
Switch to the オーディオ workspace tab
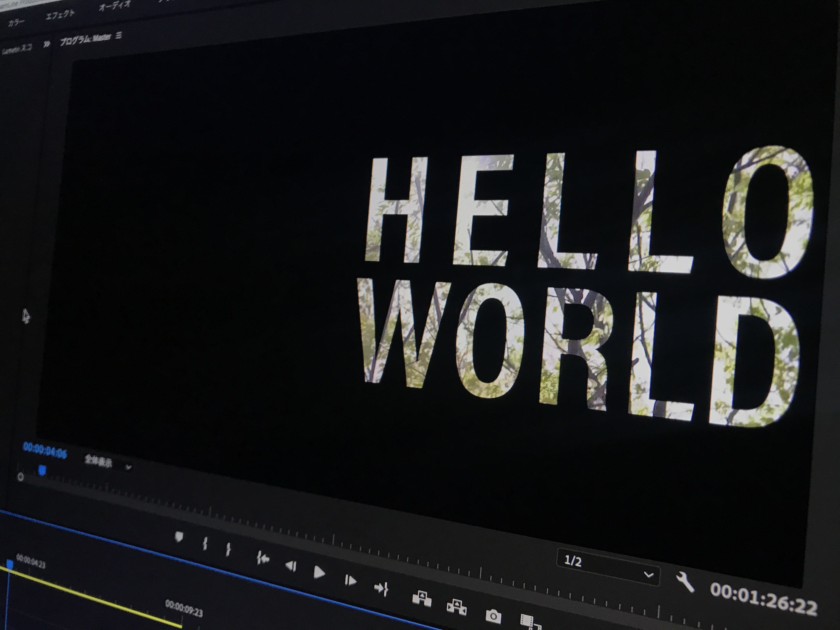(x=114, y=7)
